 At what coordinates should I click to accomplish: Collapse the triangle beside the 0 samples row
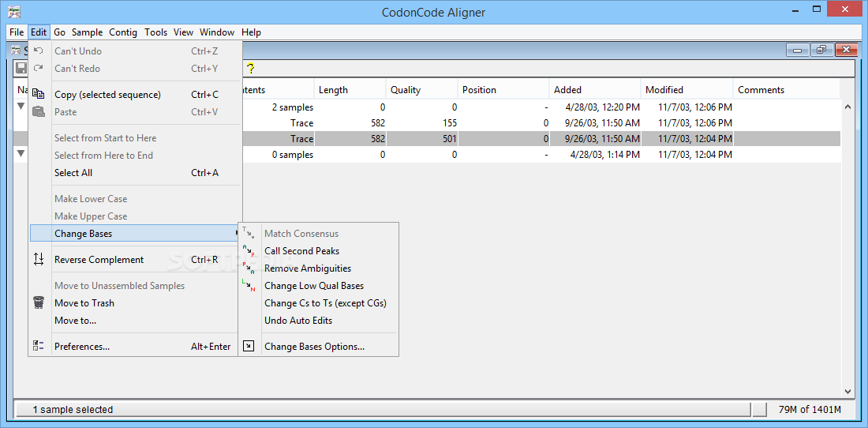(21, 153)
